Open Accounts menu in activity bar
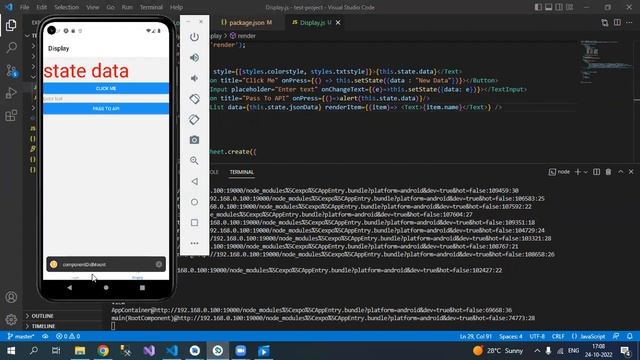Viewport: 640px width, 360px height. pyautogui.click(x=11, y=297)
